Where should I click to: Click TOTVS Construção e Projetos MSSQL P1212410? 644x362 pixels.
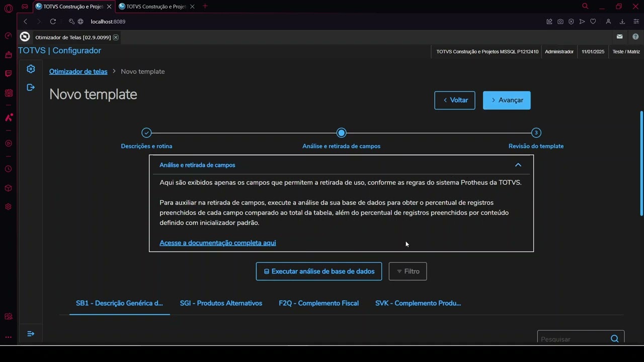click(x=487, y=52)
